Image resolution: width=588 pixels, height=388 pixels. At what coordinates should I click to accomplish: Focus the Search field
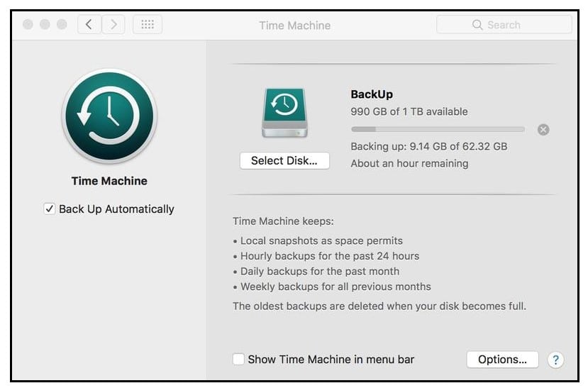point(504,25)
